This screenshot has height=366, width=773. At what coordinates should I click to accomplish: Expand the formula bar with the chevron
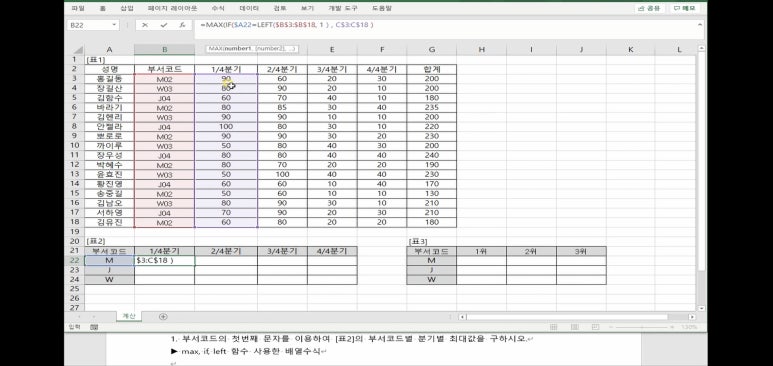click(700, 24)
